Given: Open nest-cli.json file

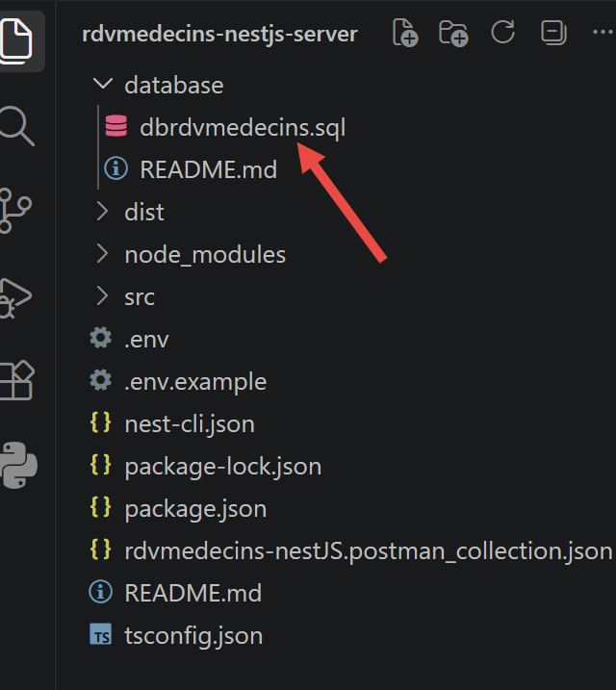Looking at the screenshot, I should point(190,424).
